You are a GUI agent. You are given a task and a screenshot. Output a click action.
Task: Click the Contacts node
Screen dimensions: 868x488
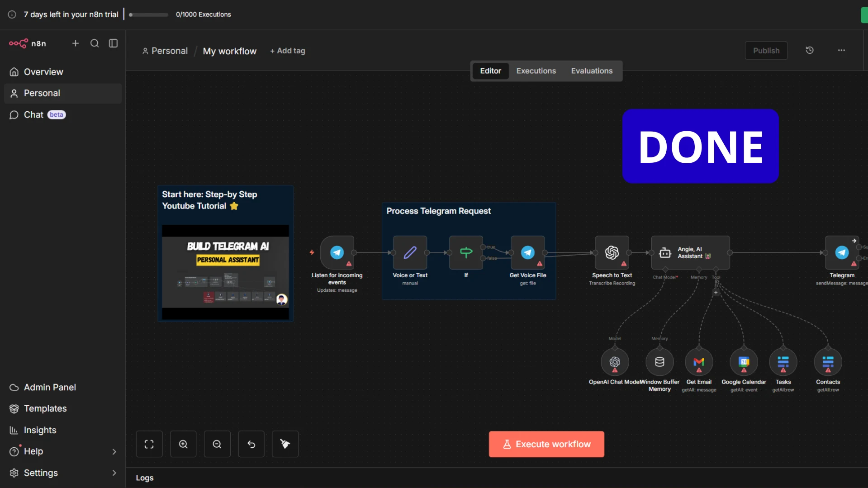click(828, 362)
